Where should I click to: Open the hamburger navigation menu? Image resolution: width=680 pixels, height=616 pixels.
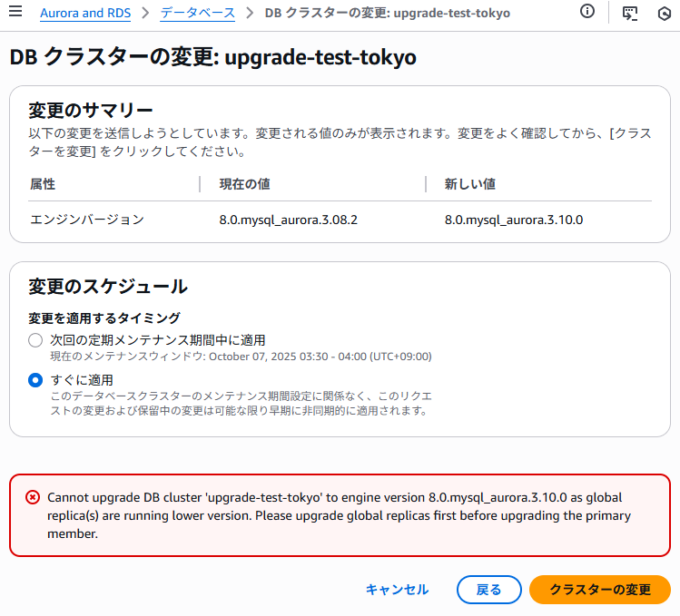[x=15, y=11]
